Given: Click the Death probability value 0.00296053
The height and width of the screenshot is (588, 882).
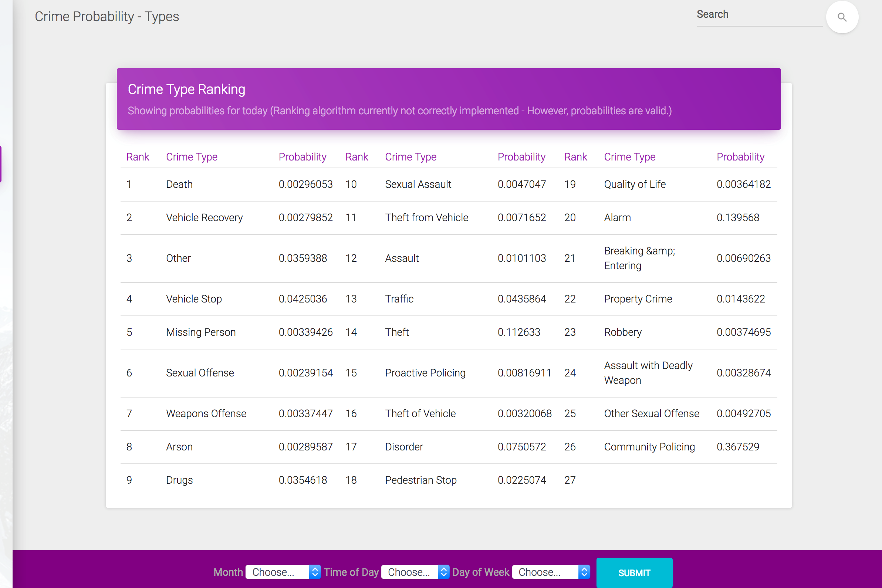Looking at the screenshot, I should [305, 184].
